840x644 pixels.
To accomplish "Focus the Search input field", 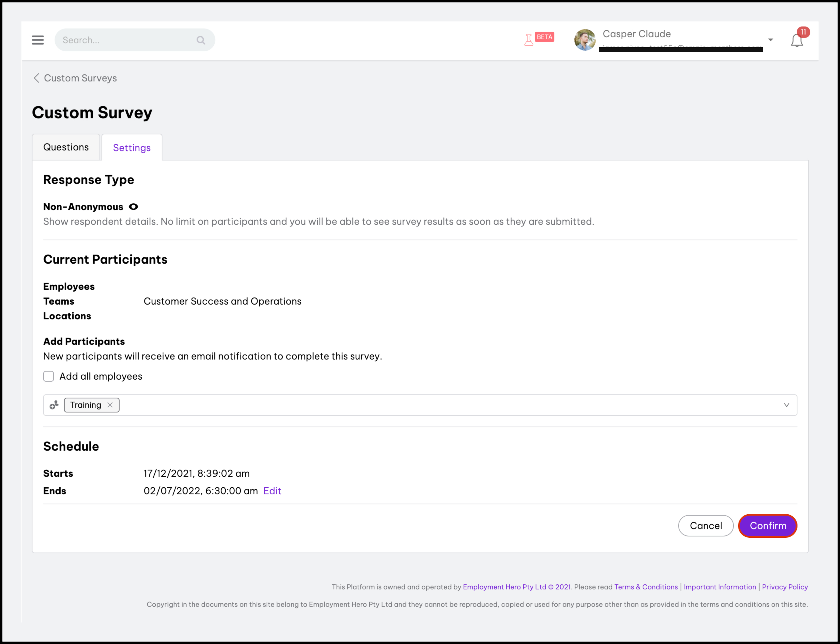I will [x=127, y=40].
